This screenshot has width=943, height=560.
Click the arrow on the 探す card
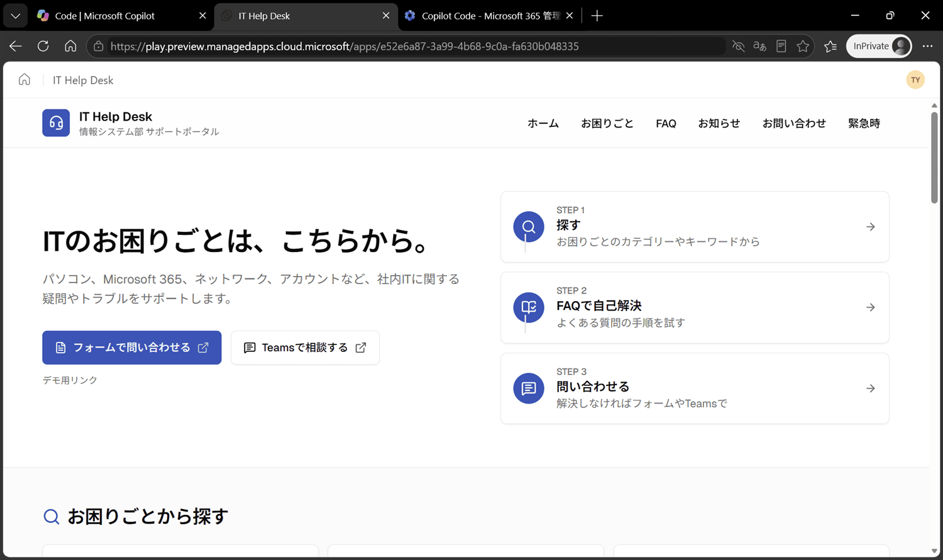click(871, 227)
